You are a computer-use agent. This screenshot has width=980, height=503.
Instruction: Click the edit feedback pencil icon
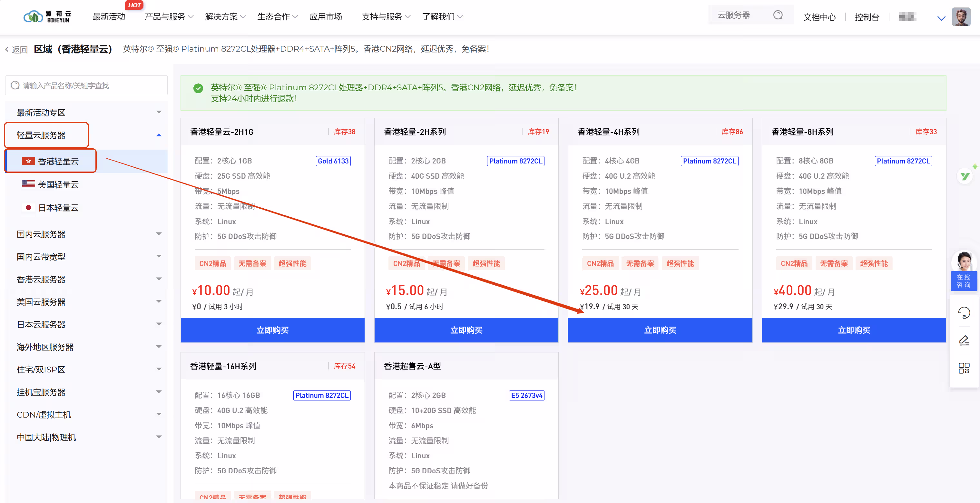(964, 340)
